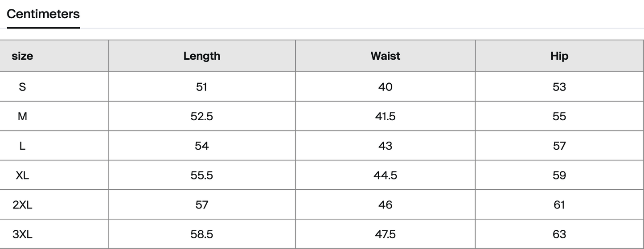Click the 61 hip cell

click(x=559, y=205)
